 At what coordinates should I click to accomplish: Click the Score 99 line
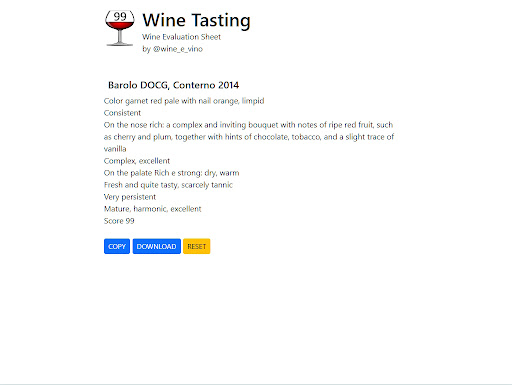click(x=119, y=221)
